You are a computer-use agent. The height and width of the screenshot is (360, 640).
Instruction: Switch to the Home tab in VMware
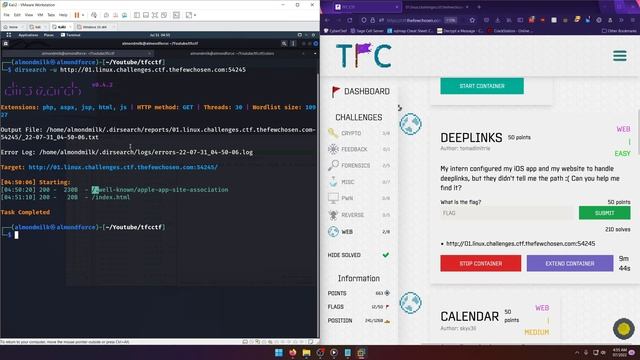13,27
